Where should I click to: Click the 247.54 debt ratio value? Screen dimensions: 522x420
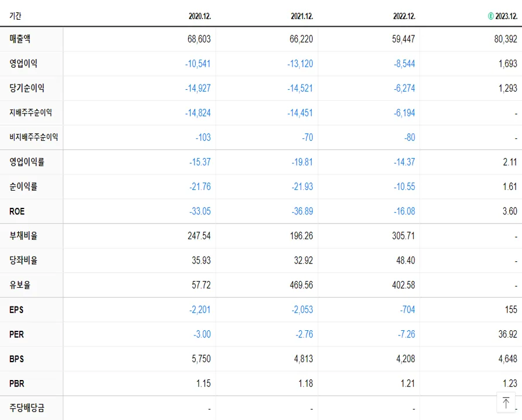tap(199, 236)
